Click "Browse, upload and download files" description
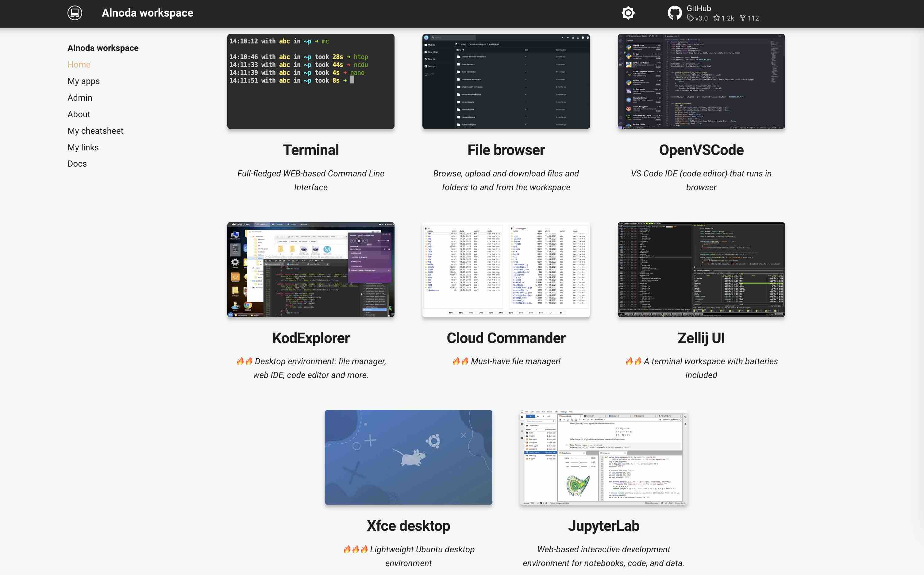 click(x=506, y=180)
